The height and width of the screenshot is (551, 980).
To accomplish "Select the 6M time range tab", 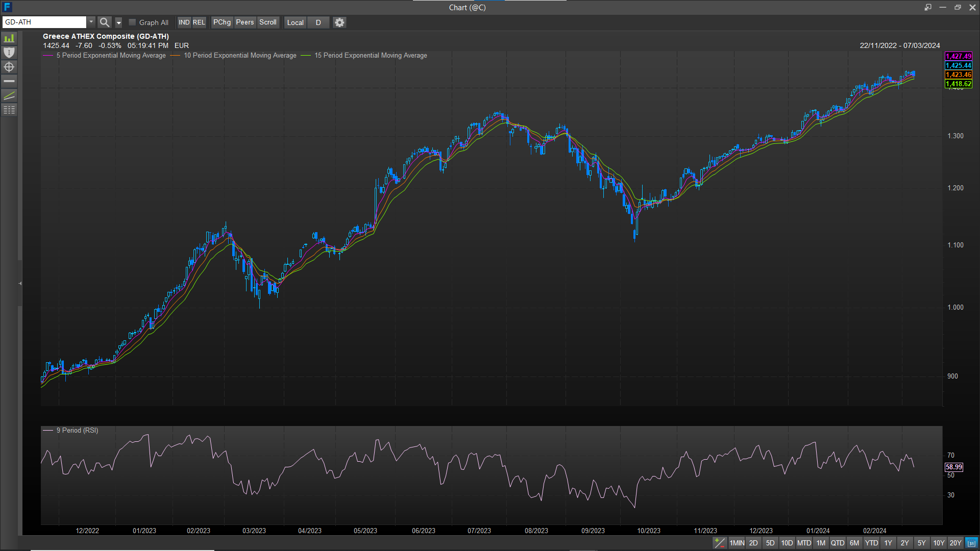I will click(854, 543).
